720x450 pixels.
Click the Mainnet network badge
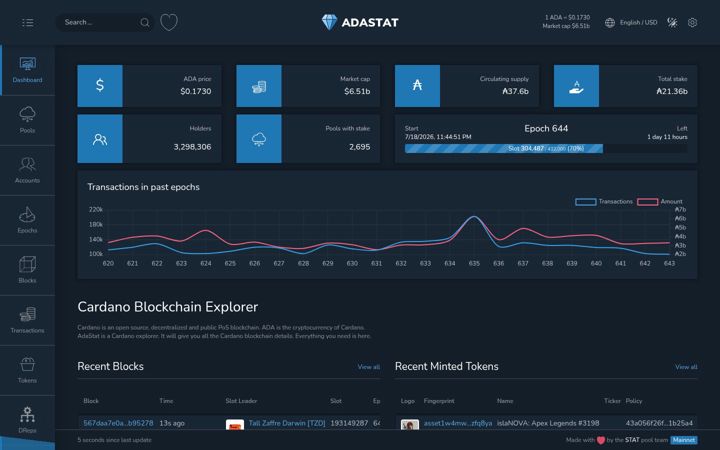pos(684,440)
